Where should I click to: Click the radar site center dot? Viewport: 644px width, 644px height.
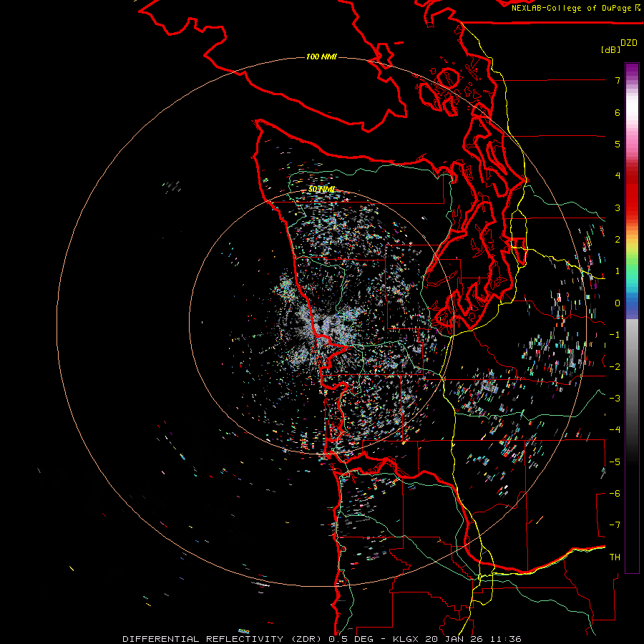point(321,324)
